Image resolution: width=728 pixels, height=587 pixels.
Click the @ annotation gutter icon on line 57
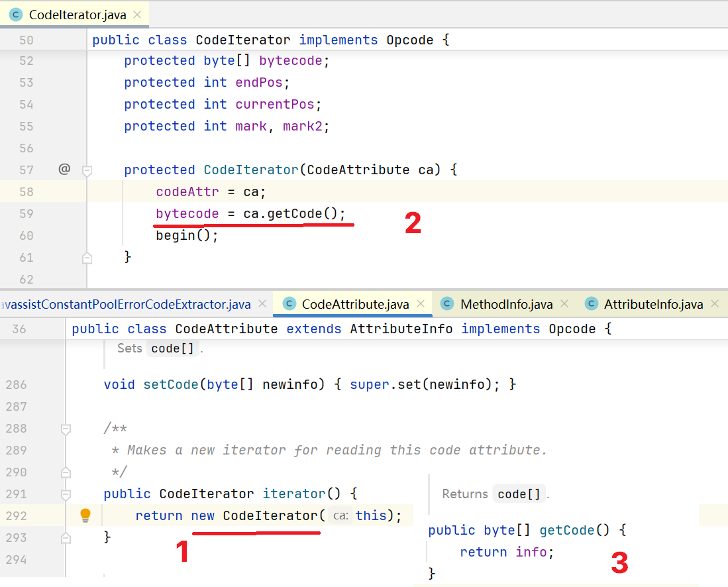coord(64,169)
